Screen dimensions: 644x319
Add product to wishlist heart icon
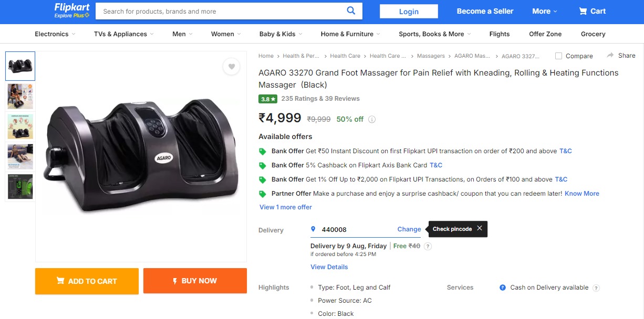coord(231,67)
